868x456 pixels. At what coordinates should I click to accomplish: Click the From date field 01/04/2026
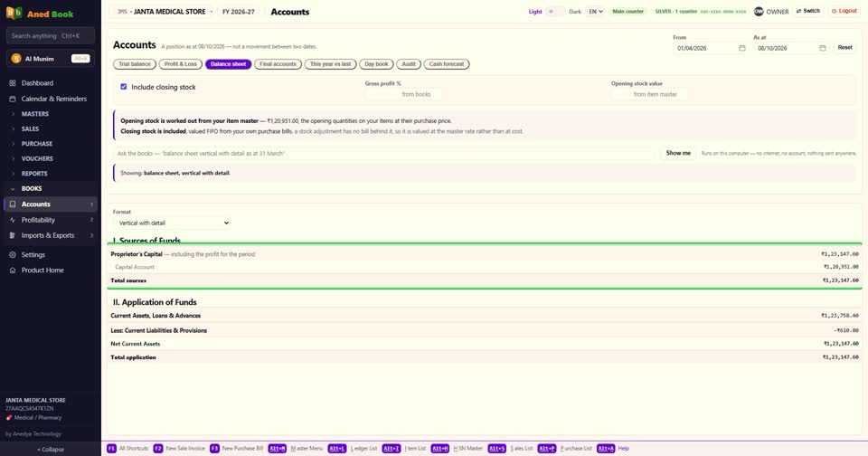tap(712, 48)
